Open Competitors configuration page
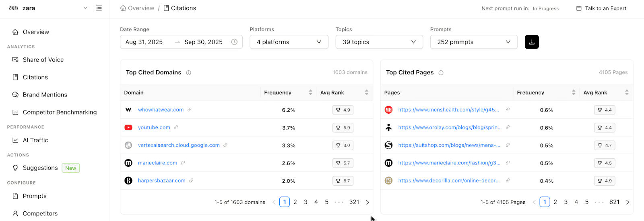644x221 pixels. 40,213
